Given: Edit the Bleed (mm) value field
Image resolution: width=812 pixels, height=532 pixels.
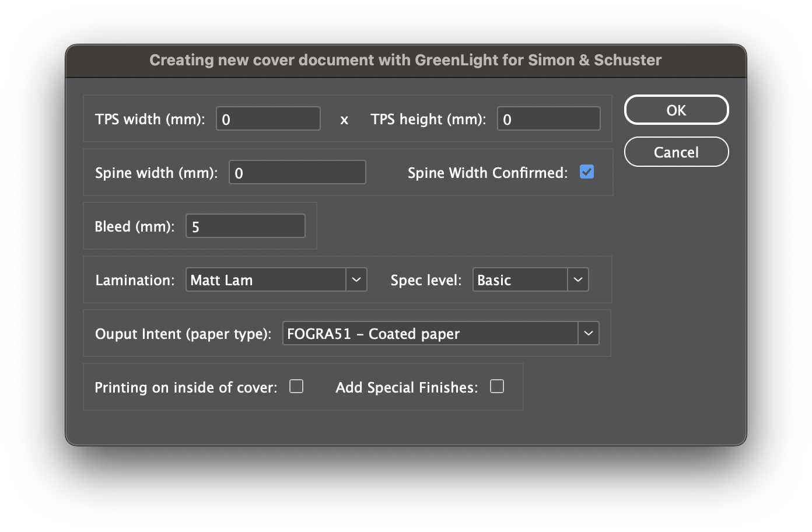Looking at the screenshot, I should coord(246,226).
